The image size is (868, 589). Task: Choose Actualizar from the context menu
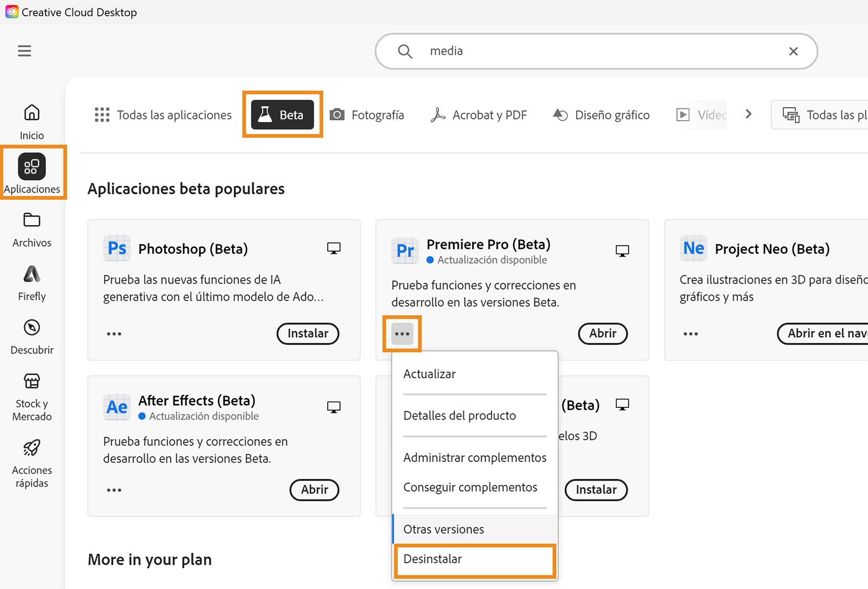pos(475,374)
